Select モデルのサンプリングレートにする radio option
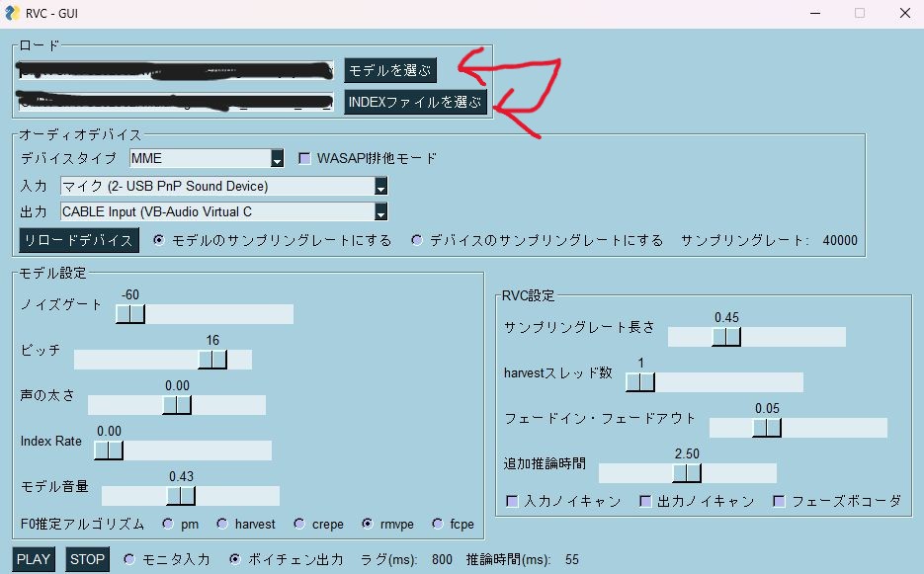 (159, 240)
